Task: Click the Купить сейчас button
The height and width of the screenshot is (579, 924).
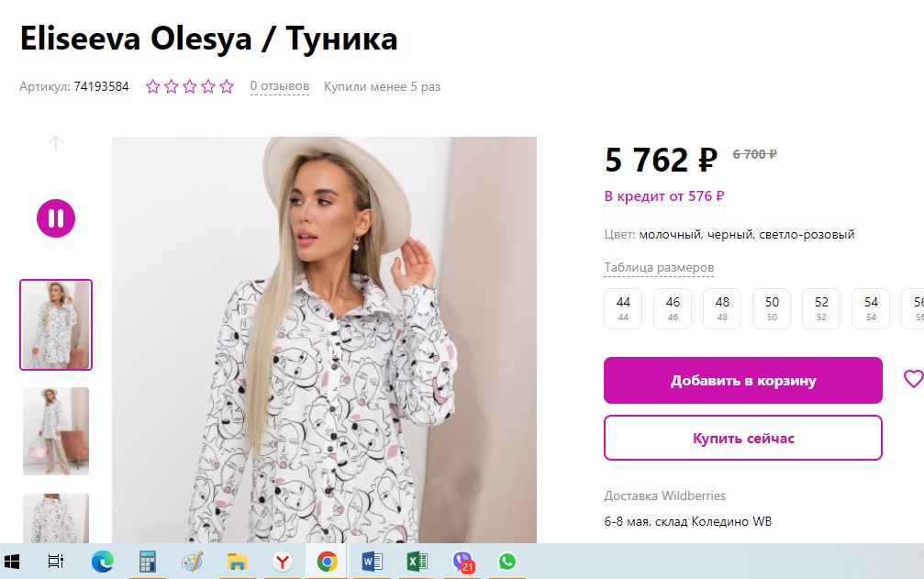Action: pyautogui.click(x=742, y=438)
